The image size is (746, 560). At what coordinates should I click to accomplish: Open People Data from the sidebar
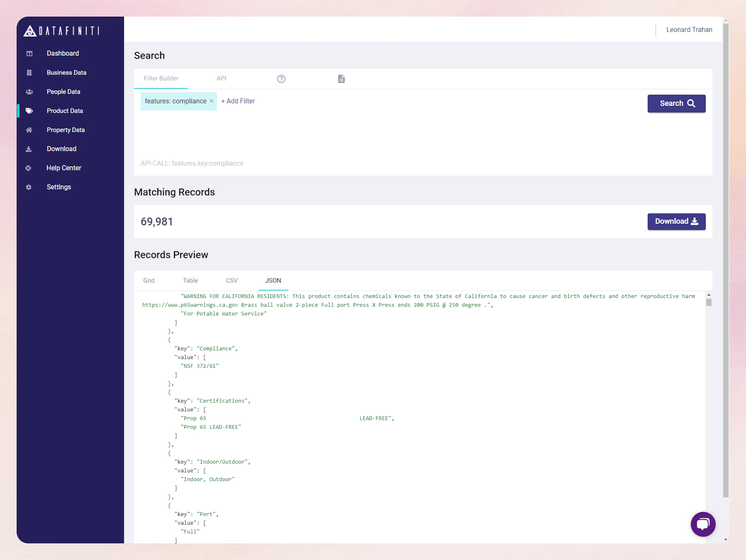coord(63,91)
